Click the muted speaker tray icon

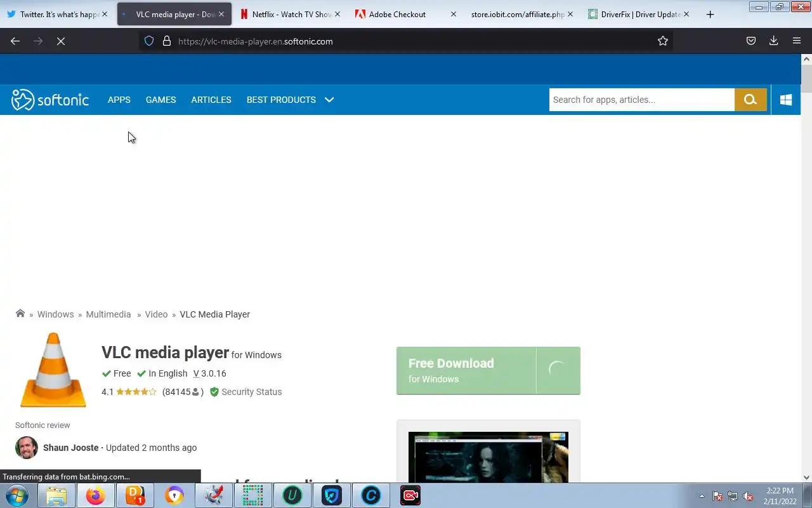tap(748, 496)
